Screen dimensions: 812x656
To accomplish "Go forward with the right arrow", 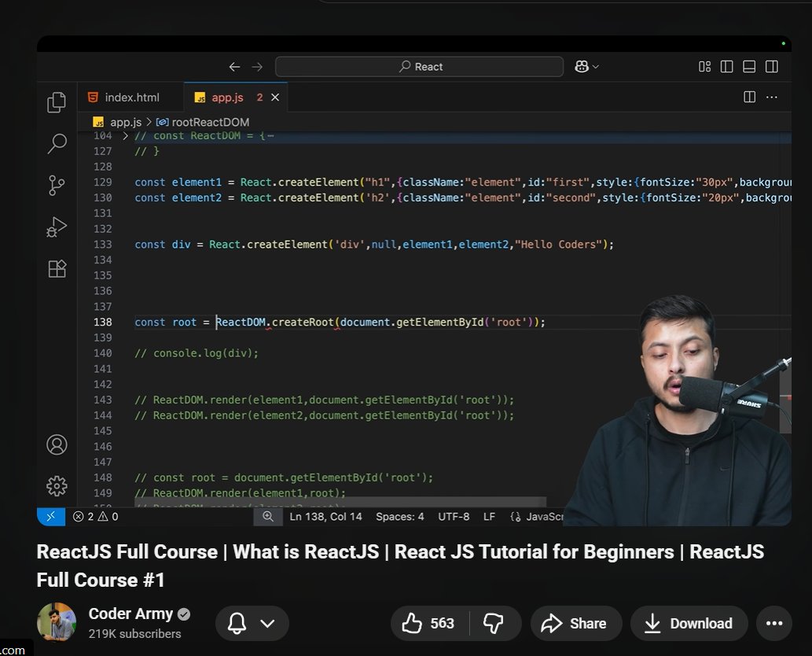I will coord(257,67).
